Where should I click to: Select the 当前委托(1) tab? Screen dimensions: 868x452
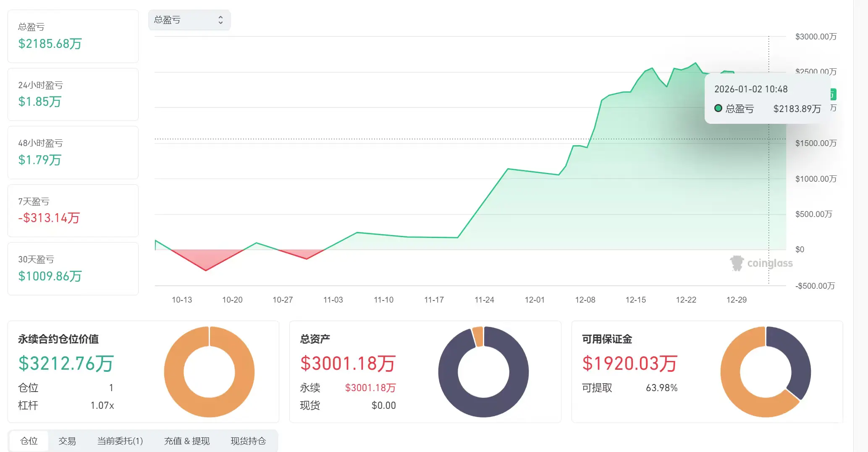pyautogui.click(x=120, y=441)
